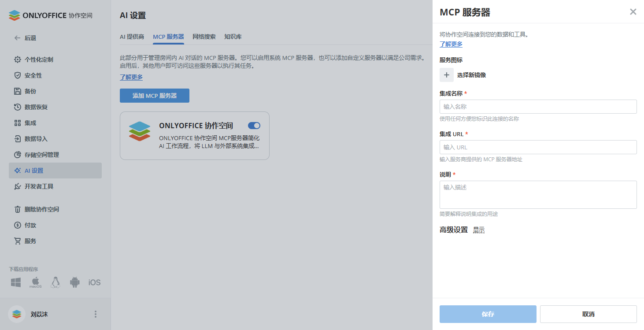Click the 取消 button in the panel
The height and width of the screenshot is (330, 644).
(588, 314)
